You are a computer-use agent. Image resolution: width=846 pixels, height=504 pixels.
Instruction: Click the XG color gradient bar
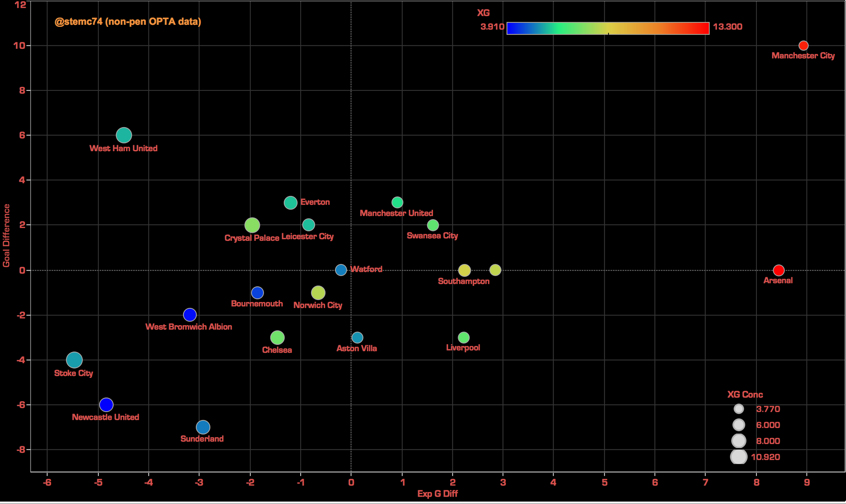(608, 28)
